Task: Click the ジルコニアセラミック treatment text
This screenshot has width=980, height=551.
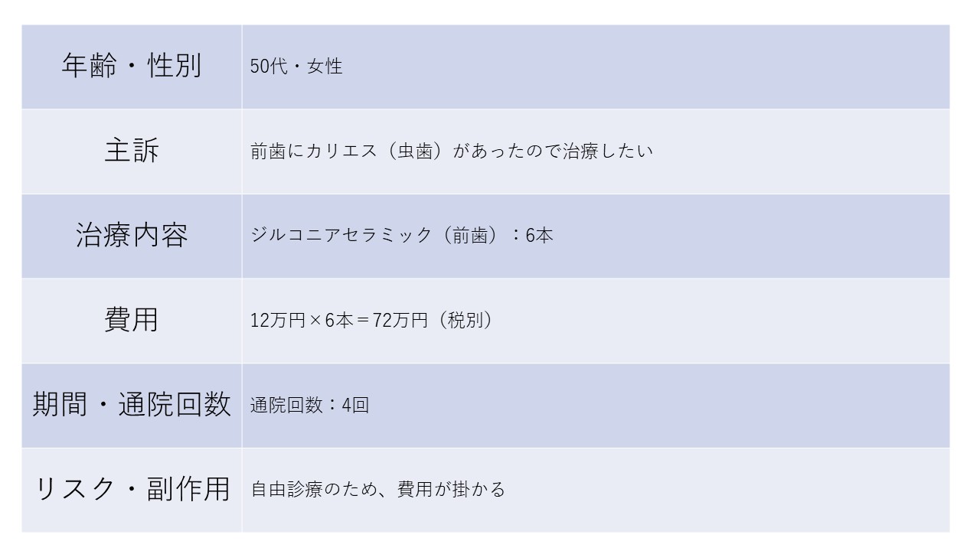Action: [x=341, y=235]
